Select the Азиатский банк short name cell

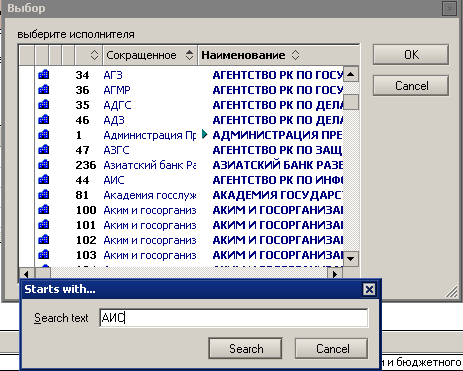point(150,165)
